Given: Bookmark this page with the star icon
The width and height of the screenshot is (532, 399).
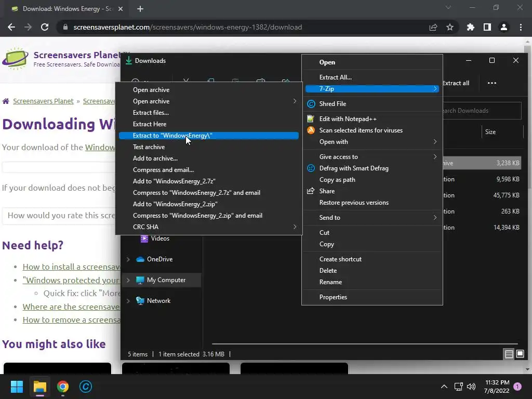Looking at the screenshot, I should click(450, 27).
